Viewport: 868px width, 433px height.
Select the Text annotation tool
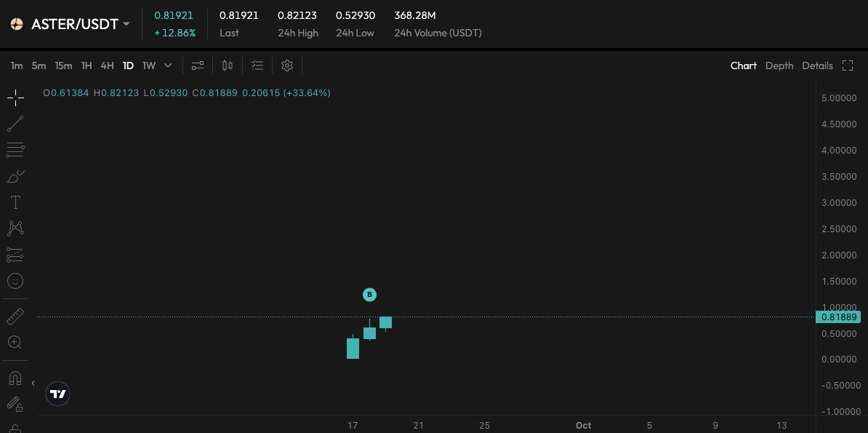tap(15, 202)
